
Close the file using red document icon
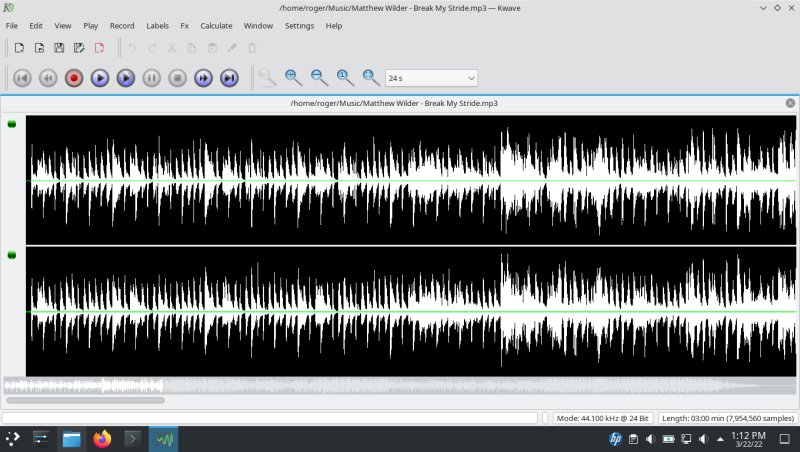click(99, 48)
